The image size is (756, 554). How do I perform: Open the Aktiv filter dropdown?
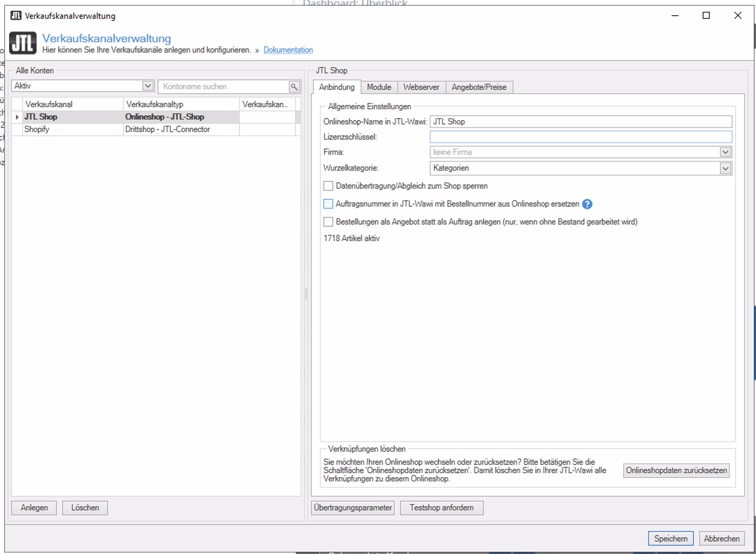coord(148,86)
